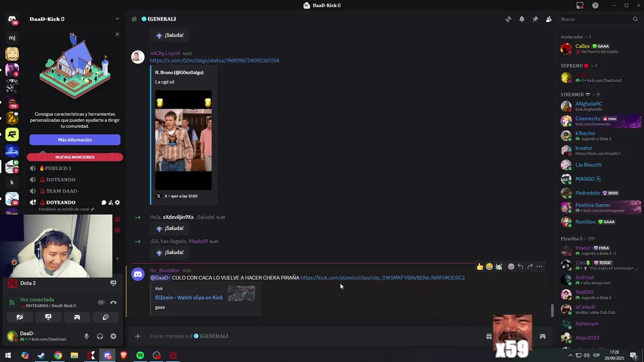
Task: Open the Discord inbox icon
Action: pyautogui.click(x=580, y=6)
